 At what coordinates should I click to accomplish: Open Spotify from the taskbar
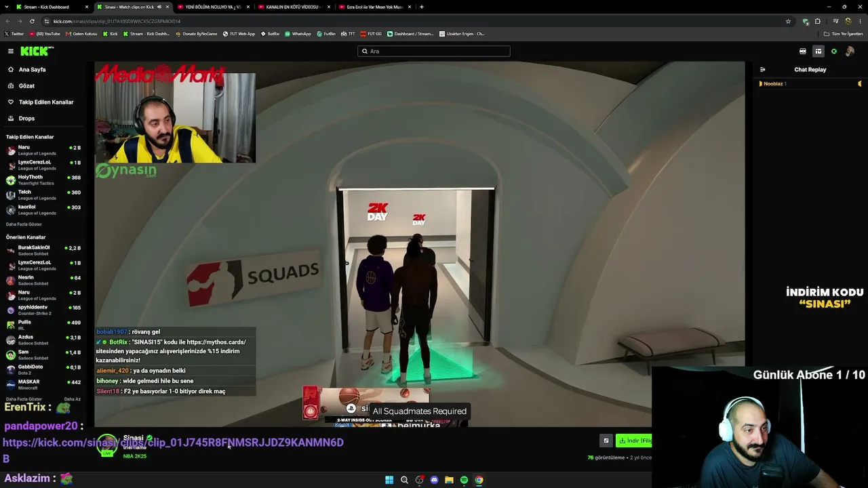[464, 480]
